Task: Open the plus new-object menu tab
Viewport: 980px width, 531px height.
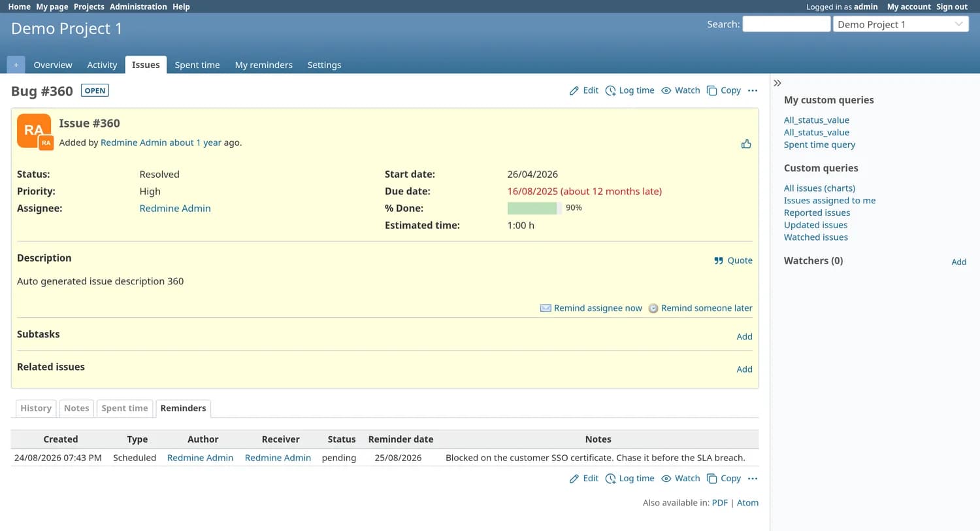Action: [x=16, y=65]
